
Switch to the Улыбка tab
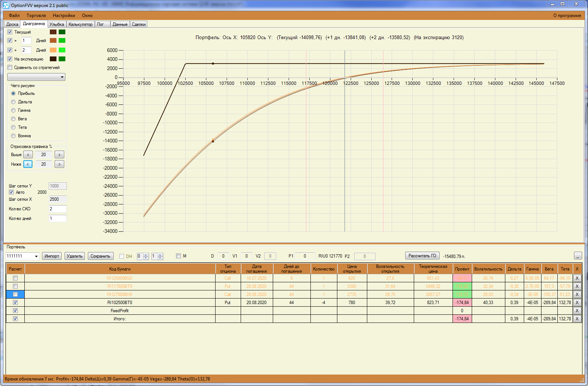pos(57,24)
